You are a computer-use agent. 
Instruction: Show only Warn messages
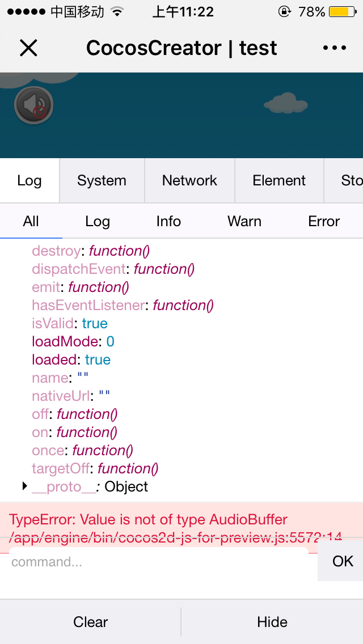tap(244, 222)
